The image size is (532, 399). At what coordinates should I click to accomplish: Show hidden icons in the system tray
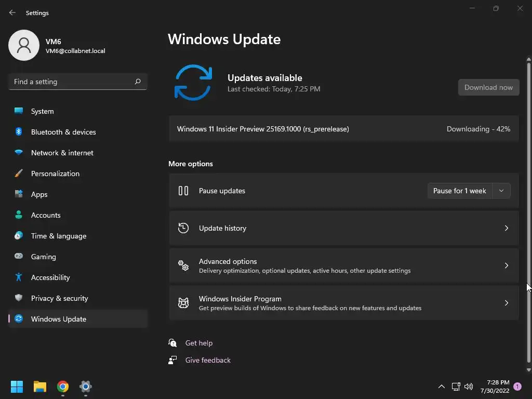click(x=442, y=387)
